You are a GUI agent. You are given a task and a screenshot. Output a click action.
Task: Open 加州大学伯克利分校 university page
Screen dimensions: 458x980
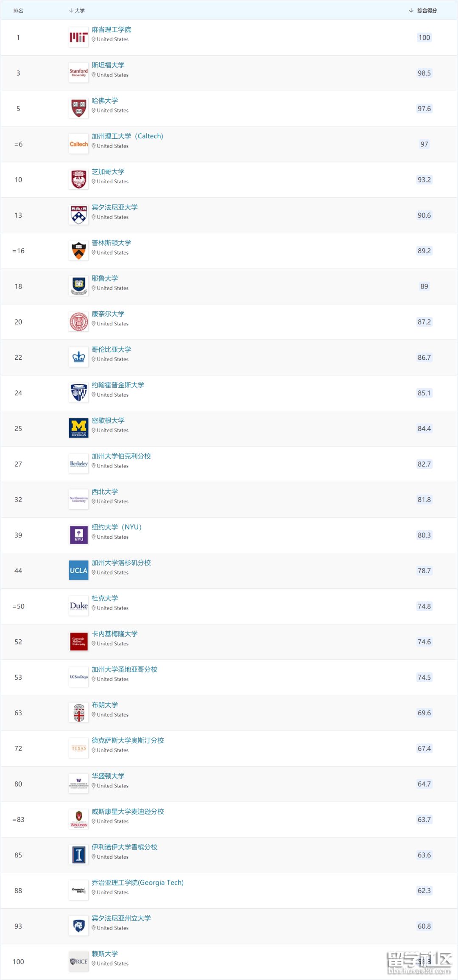click(x=121, y=456)
